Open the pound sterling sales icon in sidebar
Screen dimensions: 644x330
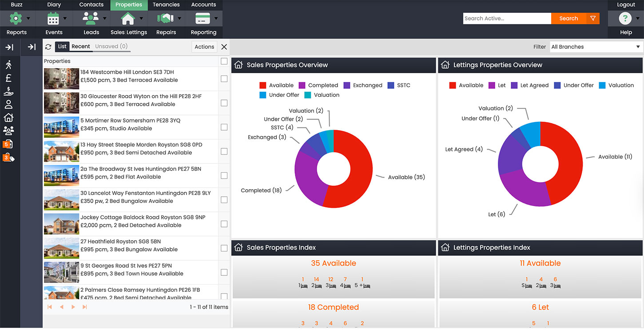click(9, 78)
